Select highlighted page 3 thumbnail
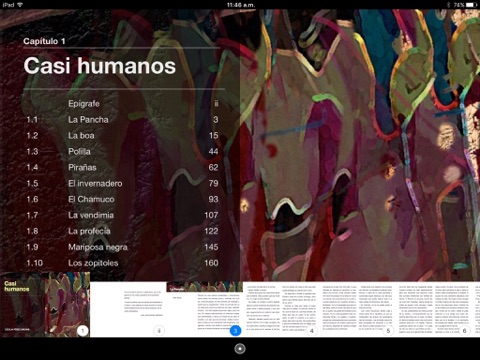This screenshot has width=480, height=360. tap(205, 309)
